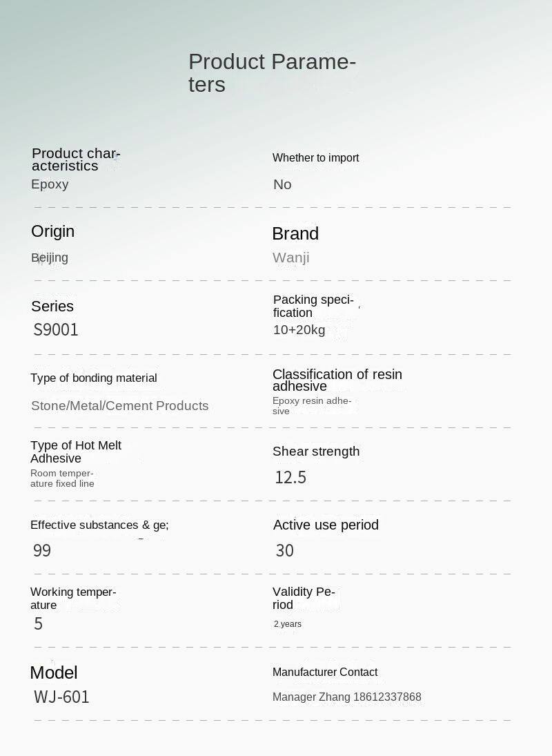
Task: Click Type of Hot Melt Adhesive label
Action: pos(75,452)
